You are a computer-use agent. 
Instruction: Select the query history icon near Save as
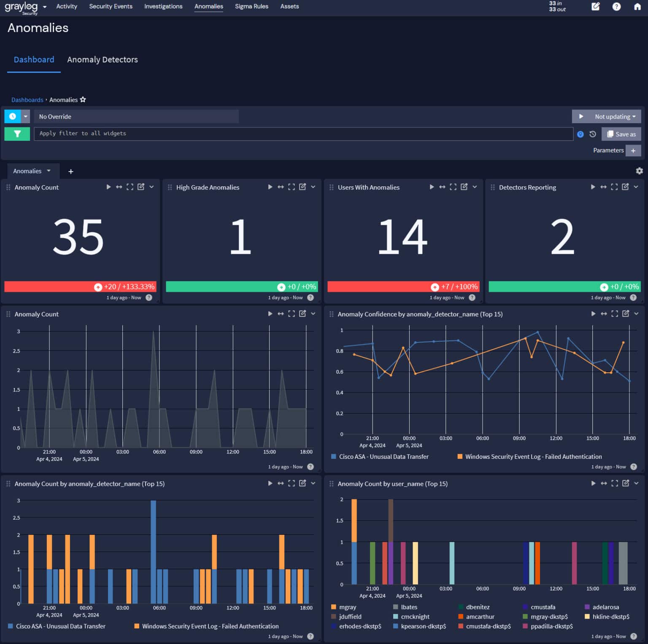pos(592,134)
